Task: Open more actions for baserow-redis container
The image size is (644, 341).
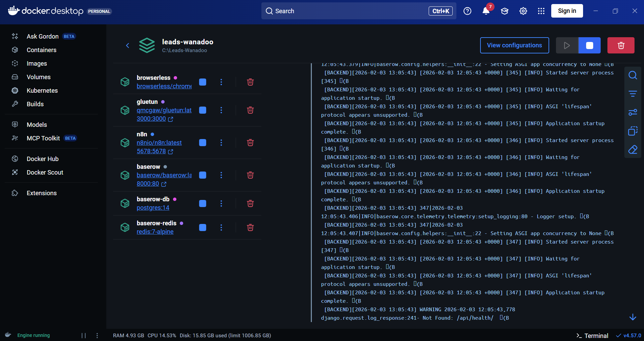Action: (x=221, y=227)
